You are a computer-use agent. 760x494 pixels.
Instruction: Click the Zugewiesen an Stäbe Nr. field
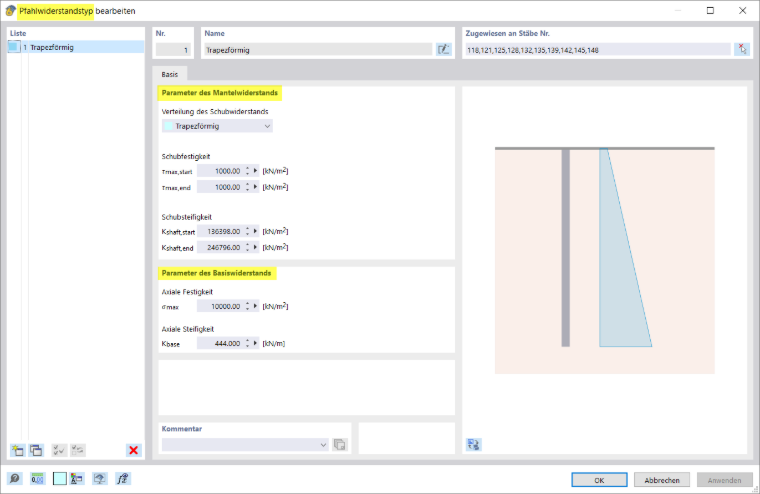(598, 49)
